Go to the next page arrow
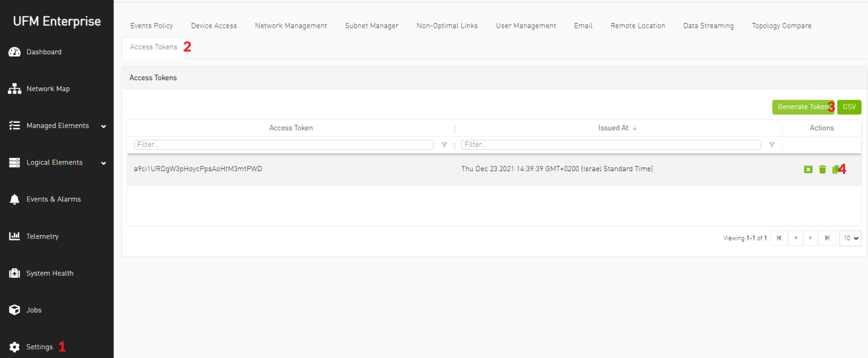The height and width of the screenshot is (358, 868). coord(811,238)
